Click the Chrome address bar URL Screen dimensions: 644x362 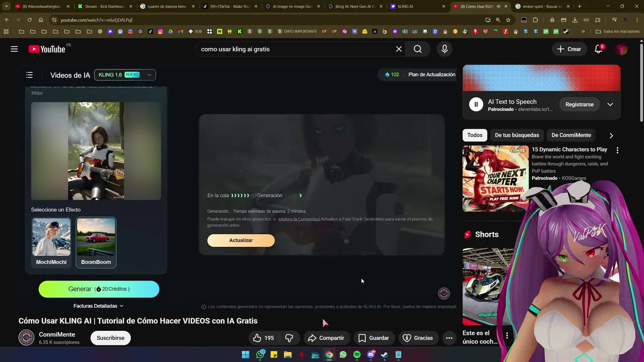(x=97, y=20)
